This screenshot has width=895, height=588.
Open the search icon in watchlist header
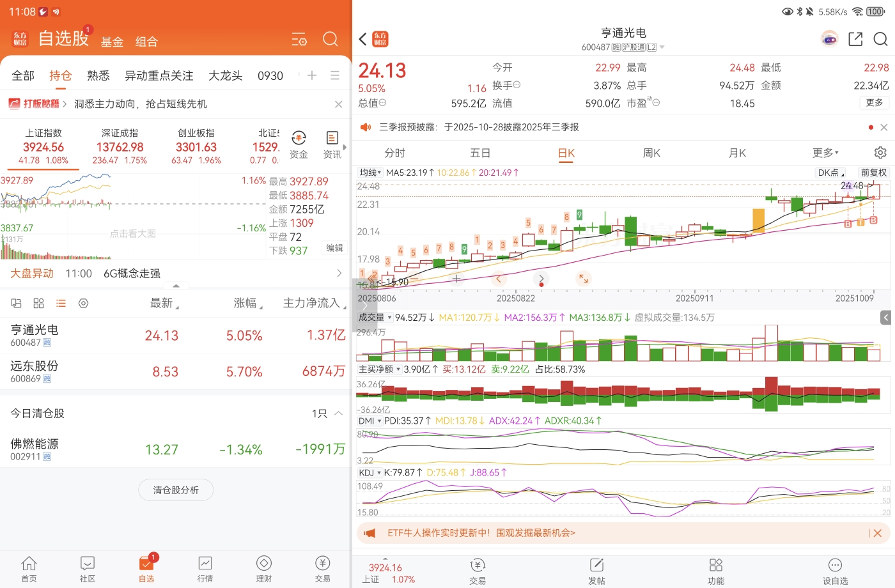click(x=331, y=39)
